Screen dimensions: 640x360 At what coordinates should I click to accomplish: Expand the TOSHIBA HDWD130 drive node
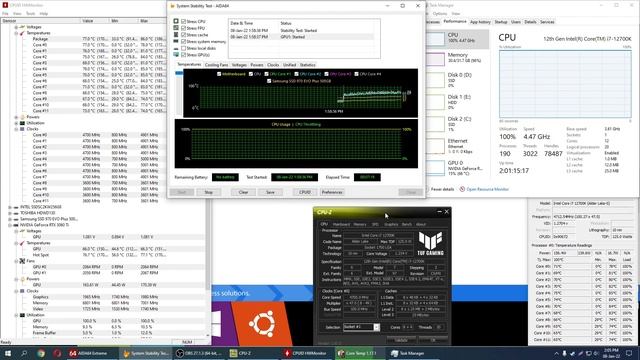(10, 213)
